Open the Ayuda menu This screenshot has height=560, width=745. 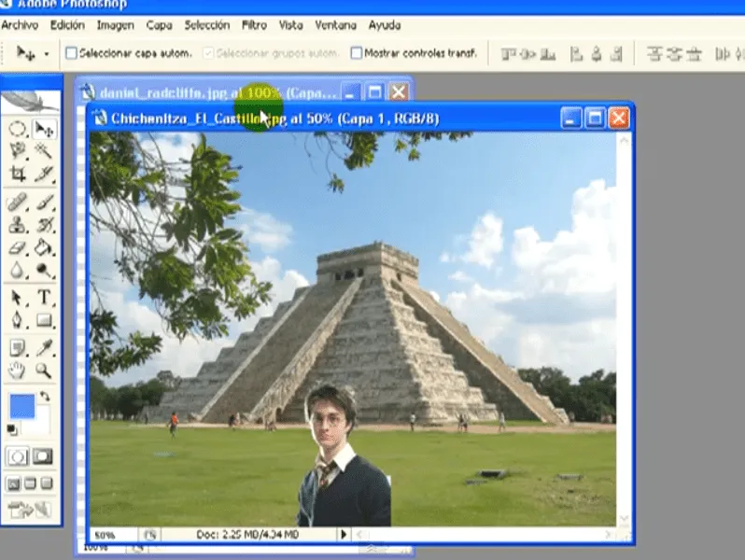click(385, 25)
